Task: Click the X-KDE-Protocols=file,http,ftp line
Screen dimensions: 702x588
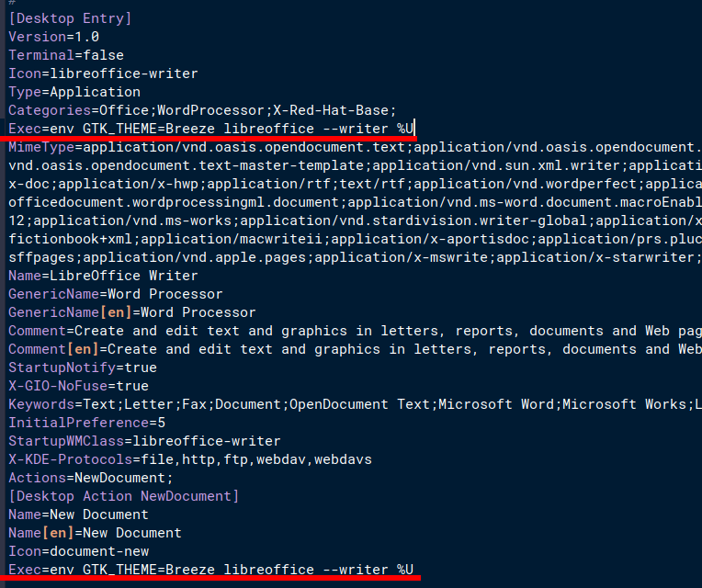Action: pyautogui.click(x=190, y=458)
